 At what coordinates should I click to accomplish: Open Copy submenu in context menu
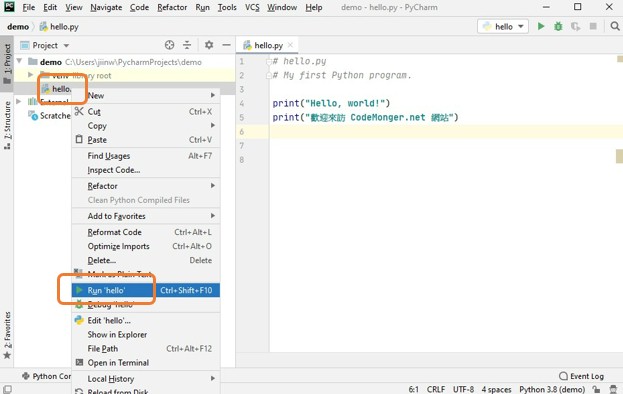point(146,126)
